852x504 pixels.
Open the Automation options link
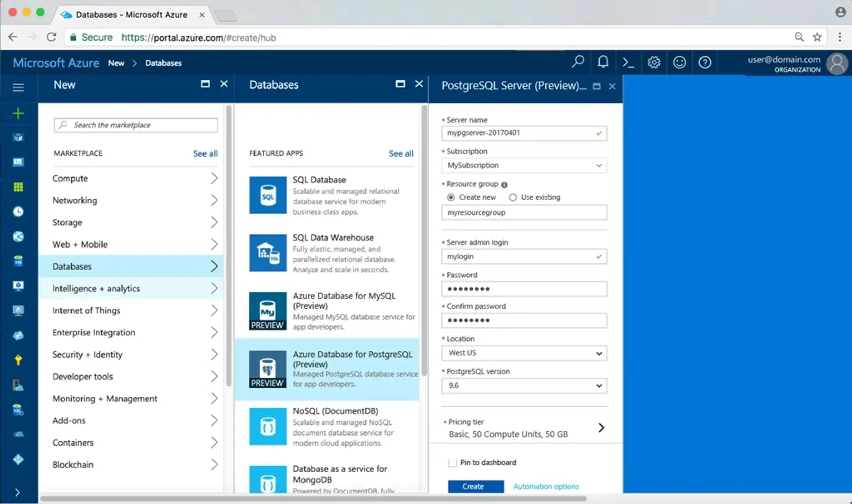546,487
